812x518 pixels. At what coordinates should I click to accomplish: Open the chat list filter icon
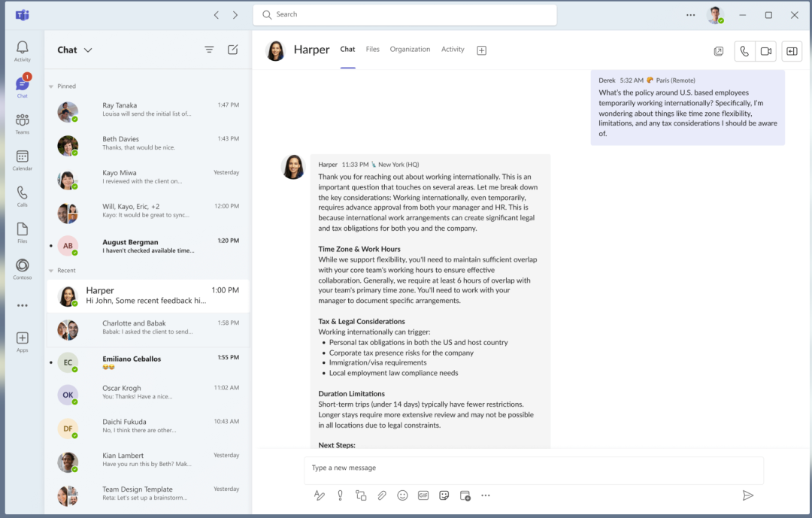209,50
